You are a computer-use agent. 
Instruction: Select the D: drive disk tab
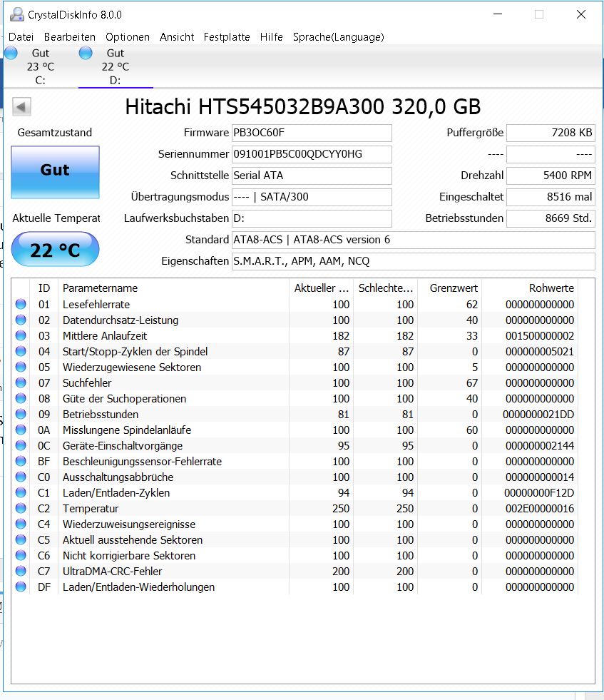coord(116,66)
